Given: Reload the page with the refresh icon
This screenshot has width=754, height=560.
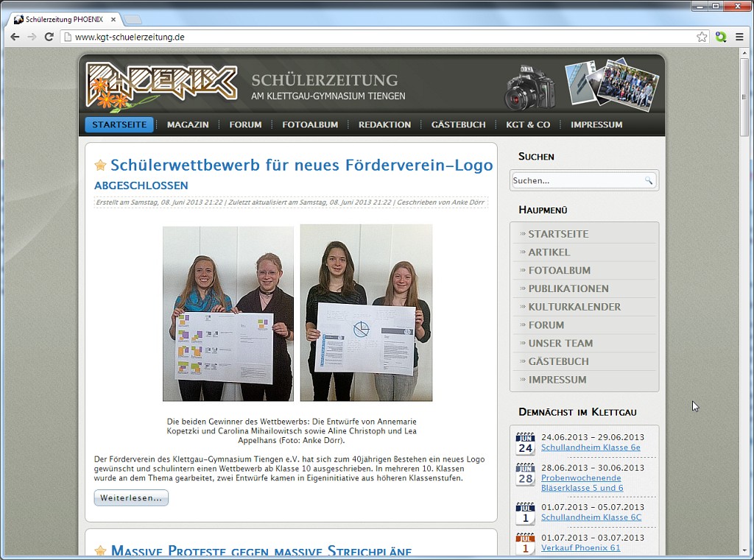Looking at the screenshot, I should tap(49, 37).
